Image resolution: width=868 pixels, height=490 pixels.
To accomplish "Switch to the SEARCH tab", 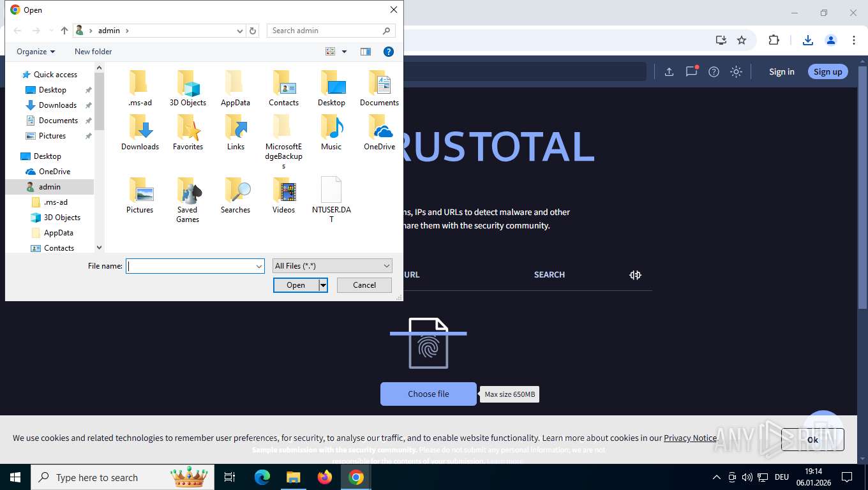I will [x=550, y=275].
